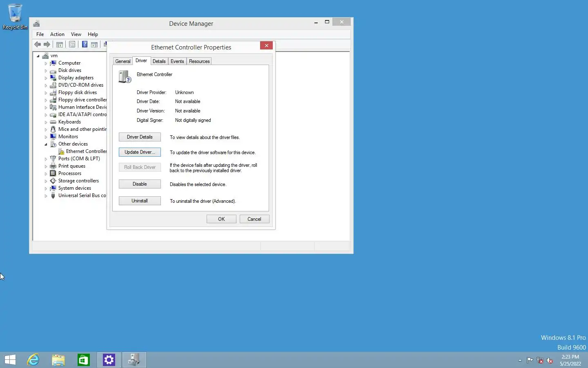Expand the Disk drives tree node

point(46,71)
